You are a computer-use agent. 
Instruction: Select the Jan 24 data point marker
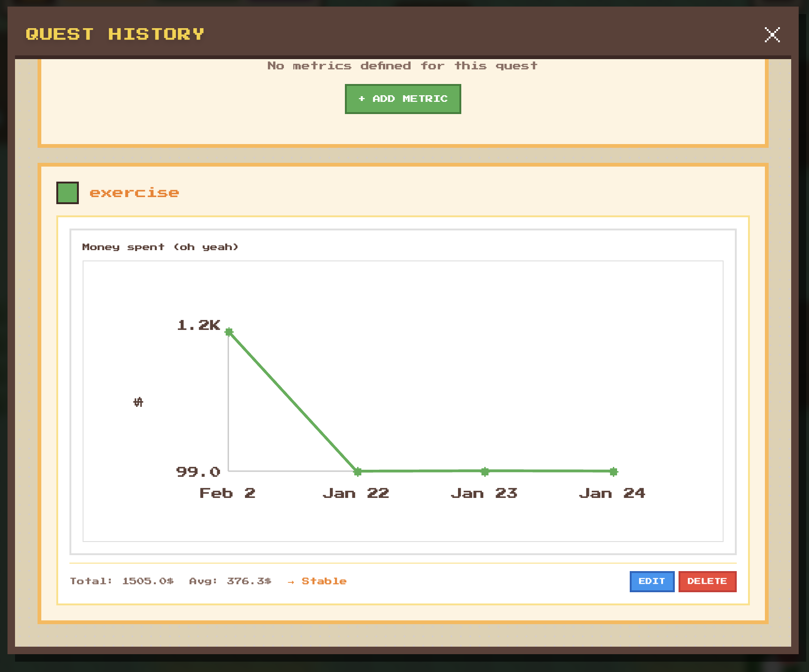click(614, 472)
